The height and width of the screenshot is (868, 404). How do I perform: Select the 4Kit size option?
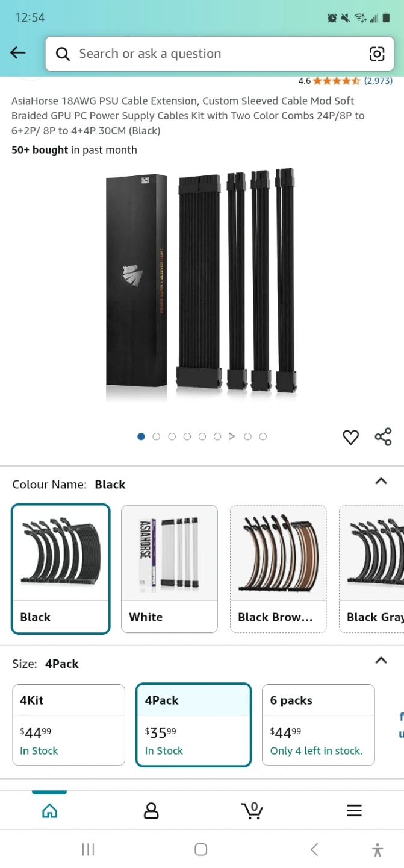point(69,725)
